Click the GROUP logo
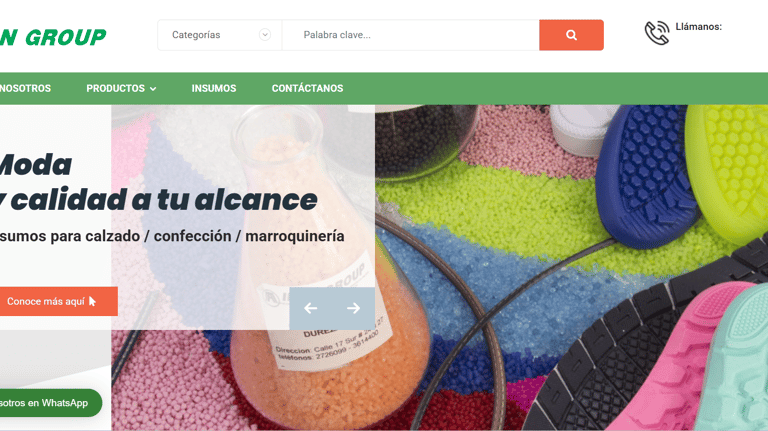The image size is (768, 431). (x=53, y=37)
